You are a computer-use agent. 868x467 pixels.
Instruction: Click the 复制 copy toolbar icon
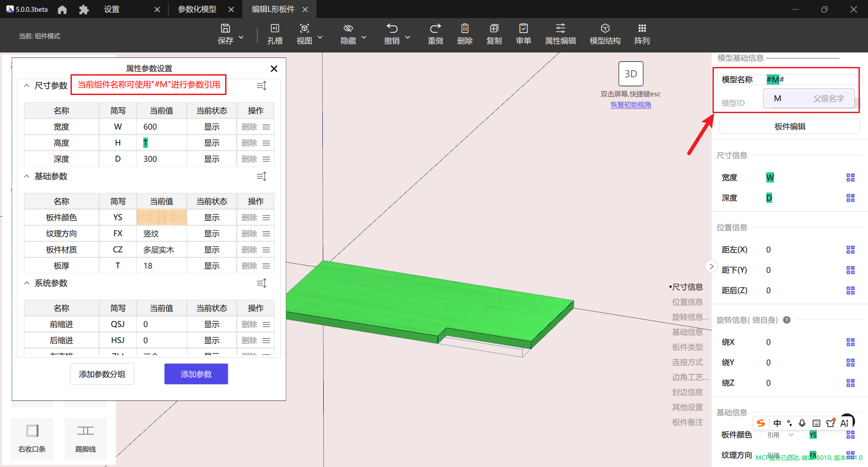tap(494, 34)
